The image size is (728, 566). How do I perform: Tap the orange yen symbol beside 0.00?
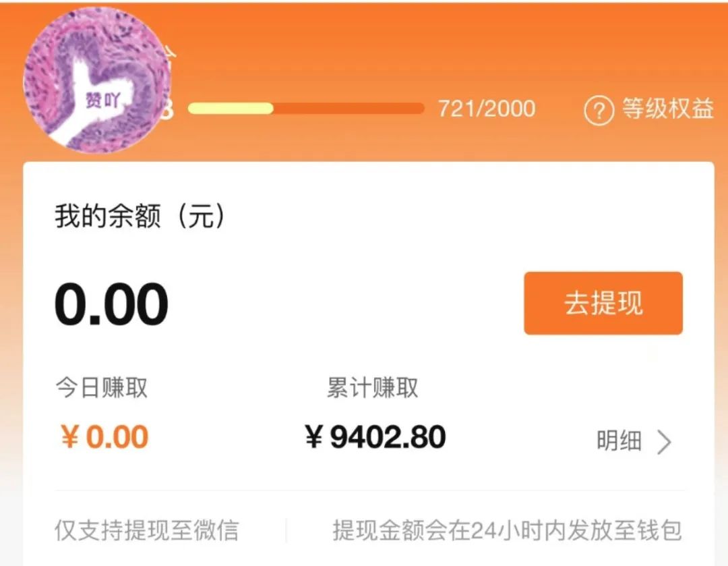69,438
